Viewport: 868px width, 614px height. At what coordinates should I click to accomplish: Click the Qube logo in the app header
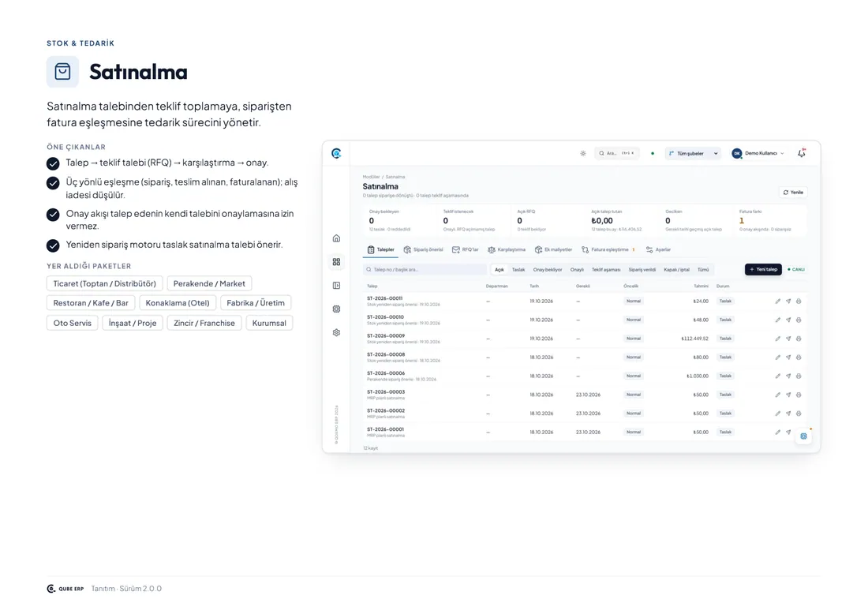(x=336, y=153)
